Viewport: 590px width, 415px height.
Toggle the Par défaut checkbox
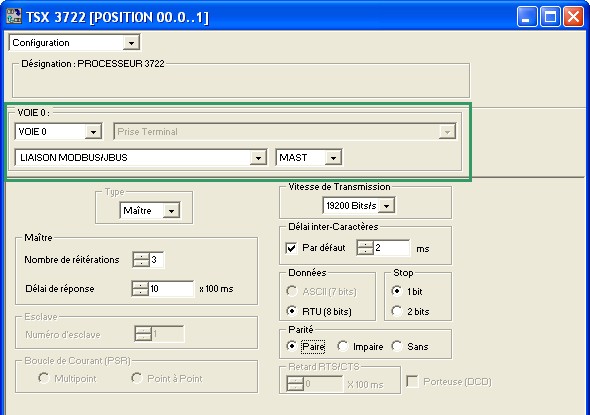[x=291, y=248]
